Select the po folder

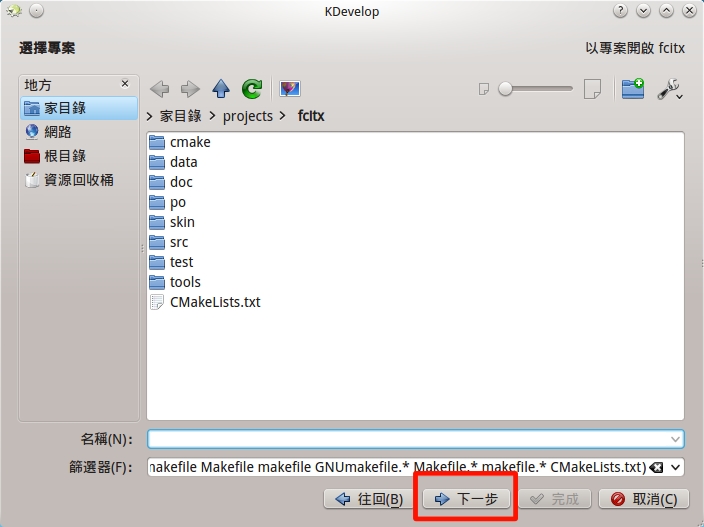pos(167,202)
